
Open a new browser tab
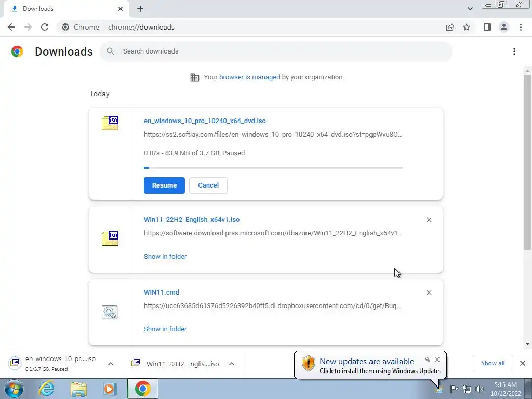click(x=140, y=9)
